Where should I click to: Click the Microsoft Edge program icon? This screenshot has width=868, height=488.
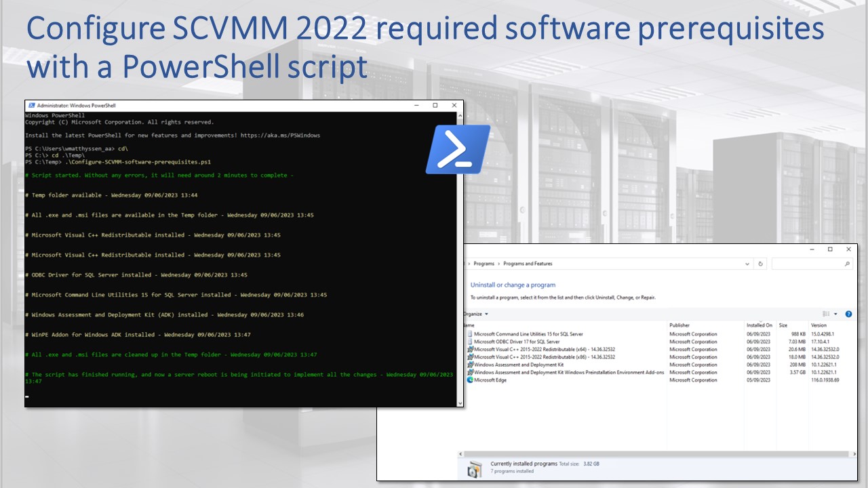[470, 380]
